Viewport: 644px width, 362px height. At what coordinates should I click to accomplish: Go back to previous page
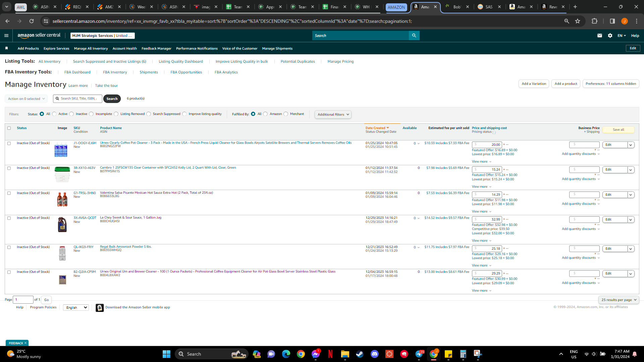point(7,21)
